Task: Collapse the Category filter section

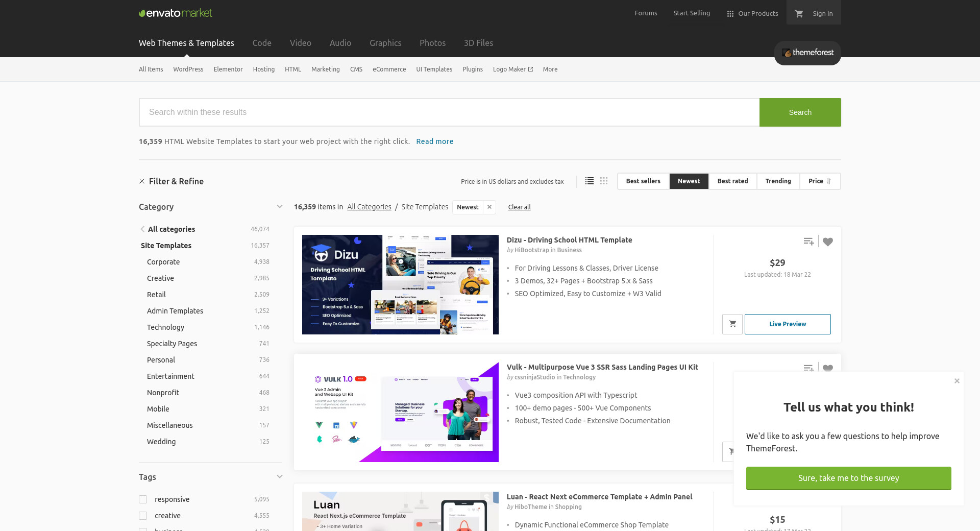Action: point(279,207)
